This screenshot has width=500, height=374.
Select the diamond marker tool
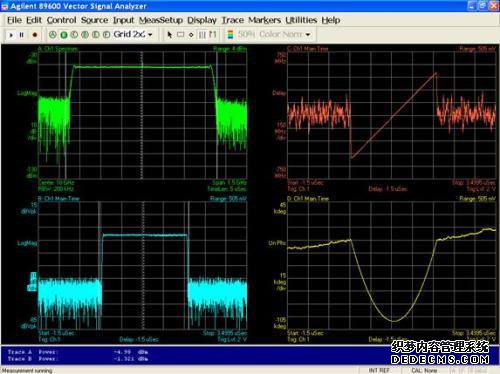click(x=191, y=35)
